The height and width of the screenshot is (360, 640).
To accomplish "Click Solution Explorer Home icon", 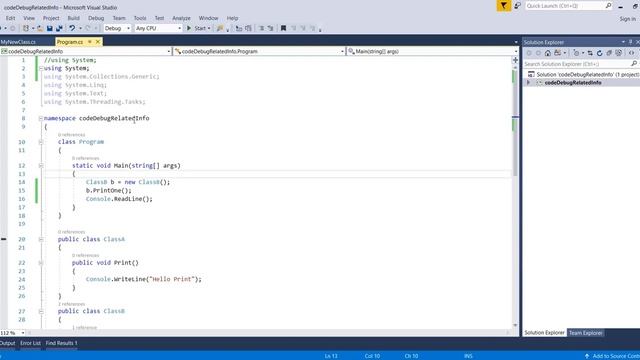I will [x=548, y=53].
